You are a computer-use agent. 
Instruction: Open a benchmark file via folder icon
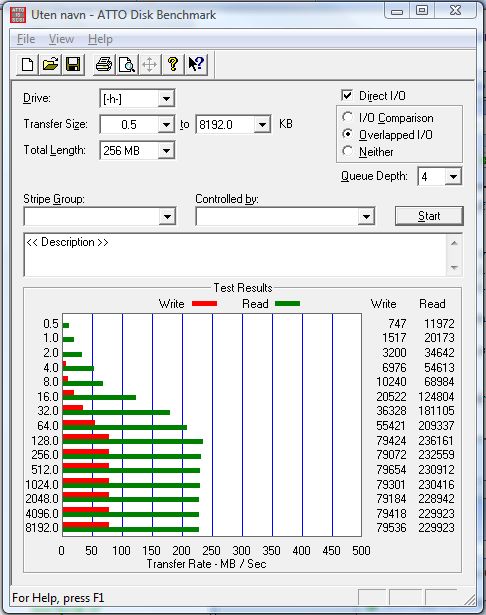click(x=50, y=64)
